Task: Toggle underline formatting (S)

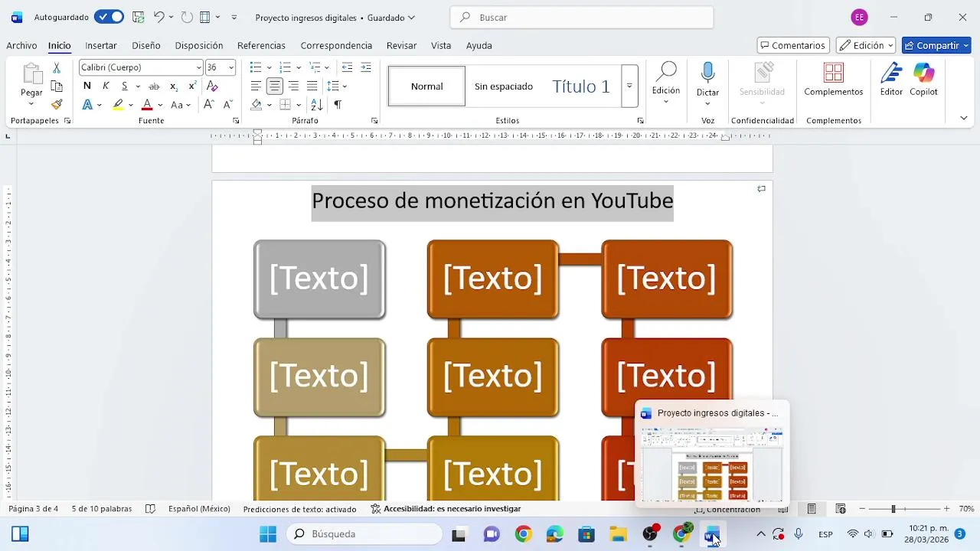Action: (124, 86)
